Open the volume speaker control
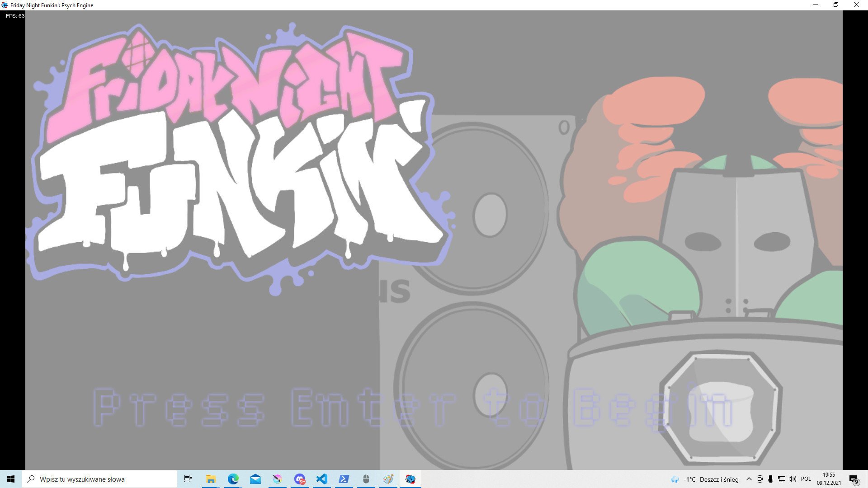Screen dimensions: 868x488 793,479
